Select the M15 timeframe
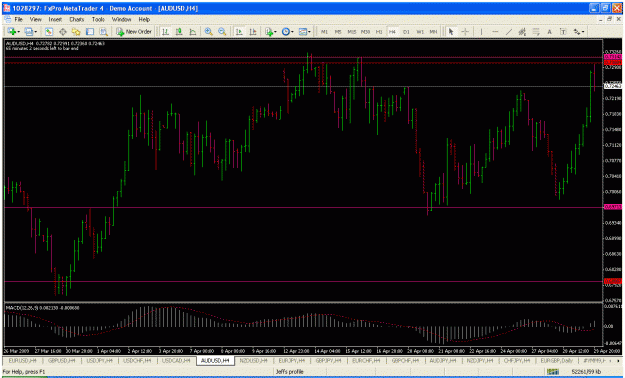The image size is (625, 378). click(352, 32)
